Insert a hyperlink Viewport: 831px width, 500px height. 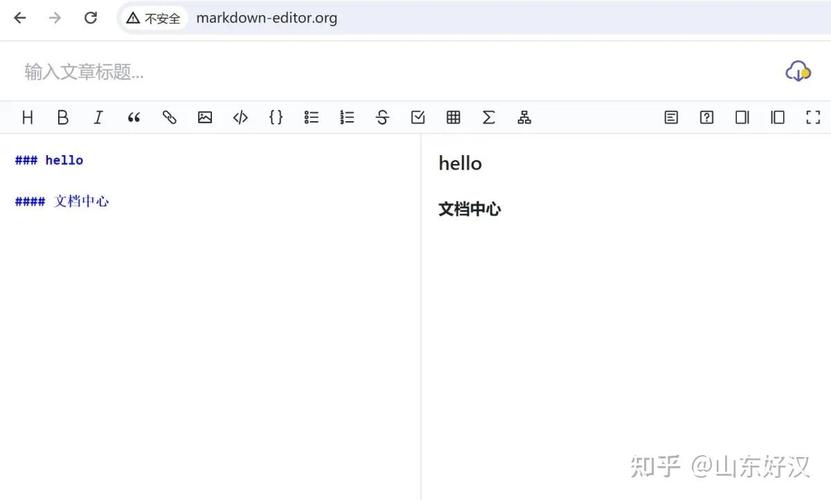tap(169, 117)
